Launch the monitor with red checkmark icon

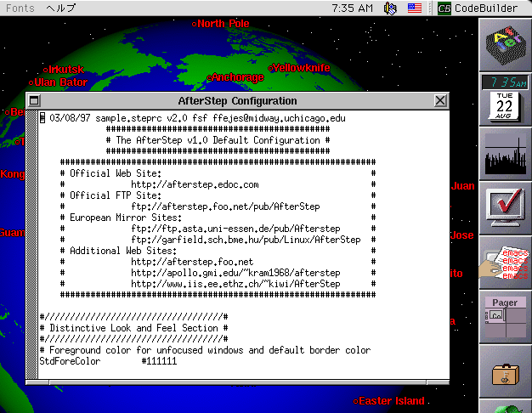coord(505,207)
